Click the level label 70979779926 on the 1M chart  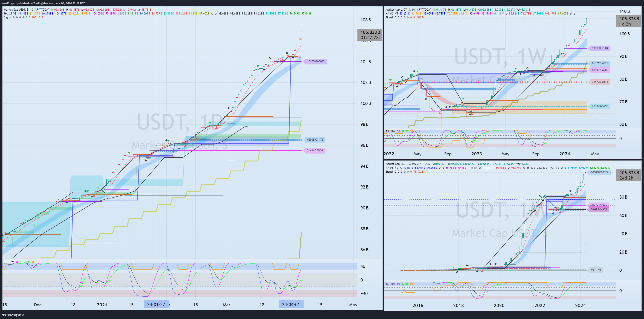pyautogui.click(x=598, y=205)
